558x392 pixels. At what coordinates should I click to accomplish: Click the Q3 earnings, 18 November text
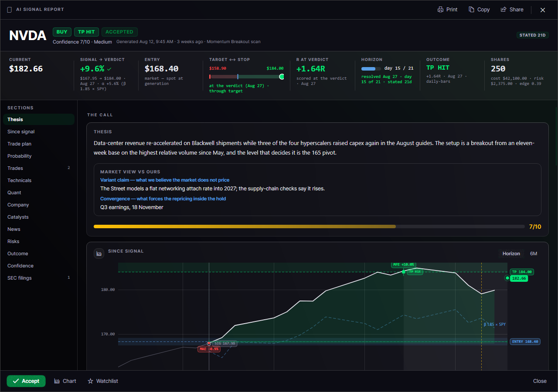(132, 207)
